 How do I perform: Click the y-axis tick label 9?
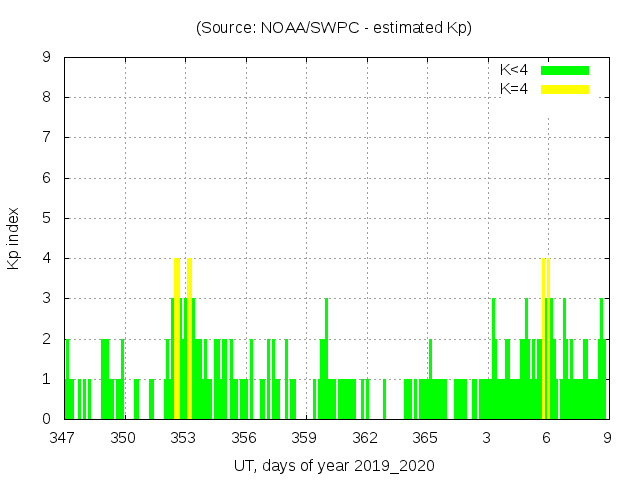[x=46, y=58]
